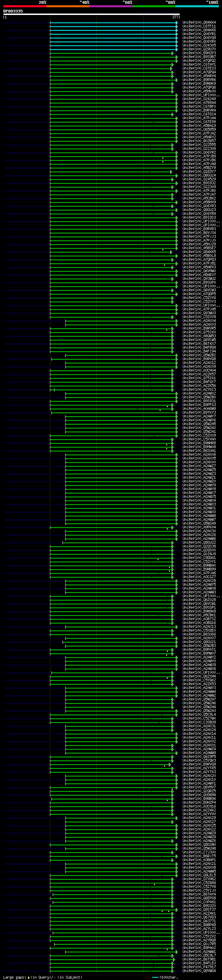Viewport: 222px width, 980px height.
Task: Select the UniRef100_B6SUA1 label
Action: click(199, 451)
